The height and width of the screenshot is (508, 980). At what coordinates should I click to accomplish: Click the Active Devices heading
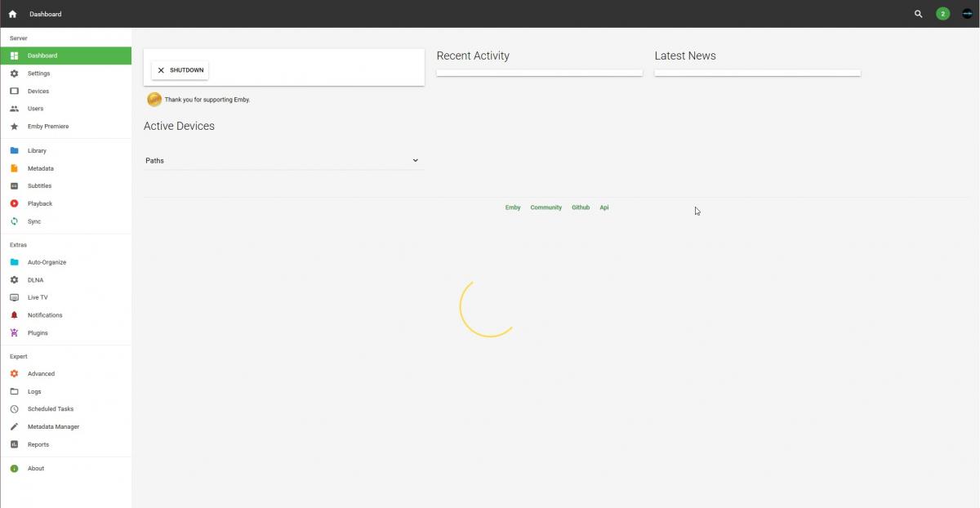tap(179, 126)
